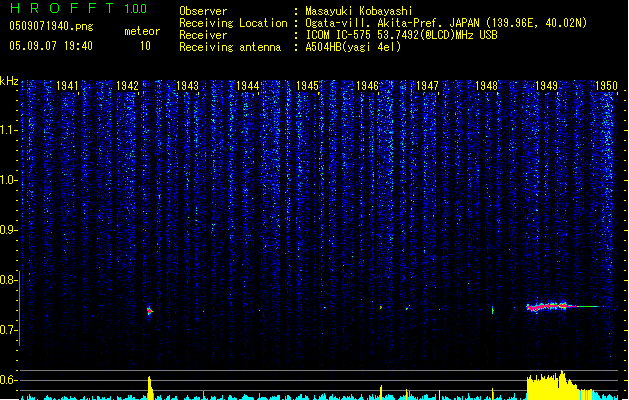Select the file name 0509071940.png
The width and height of the screenshot is (629, 400).
(51, 26)
